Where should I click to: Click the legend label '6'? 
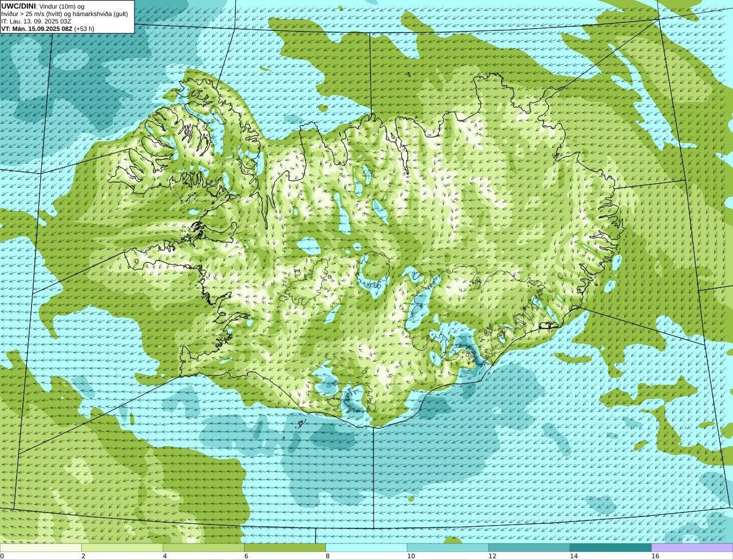coord(246,556)
